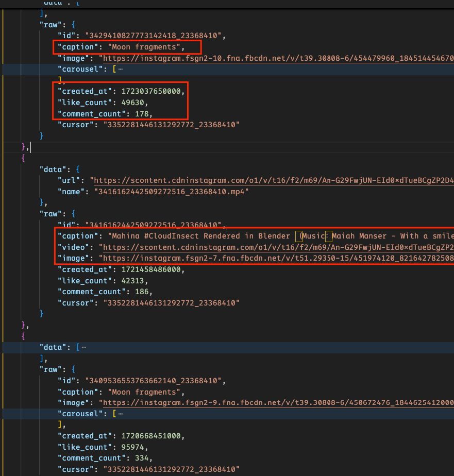The height and width of the screenshot is (476, 454).
Task: Click the like_count value 95974
Action: [133, 447]
